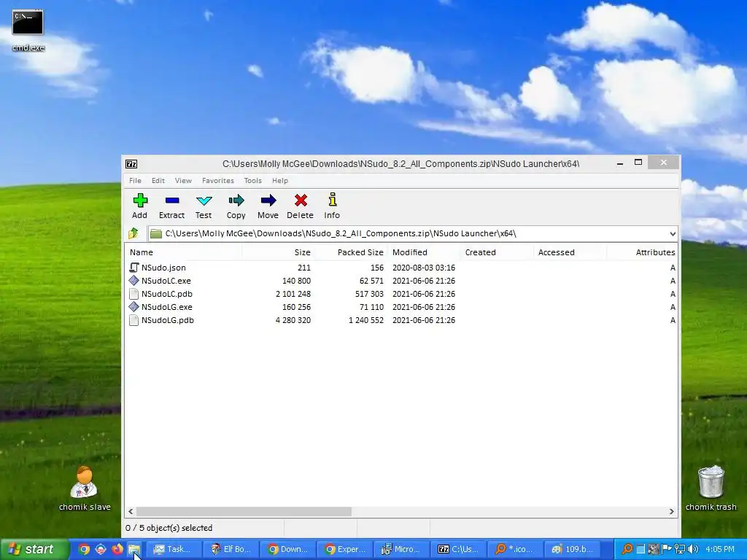Open the View menu
Viewport: 747px width, 560px height.
tap(183, 181)
